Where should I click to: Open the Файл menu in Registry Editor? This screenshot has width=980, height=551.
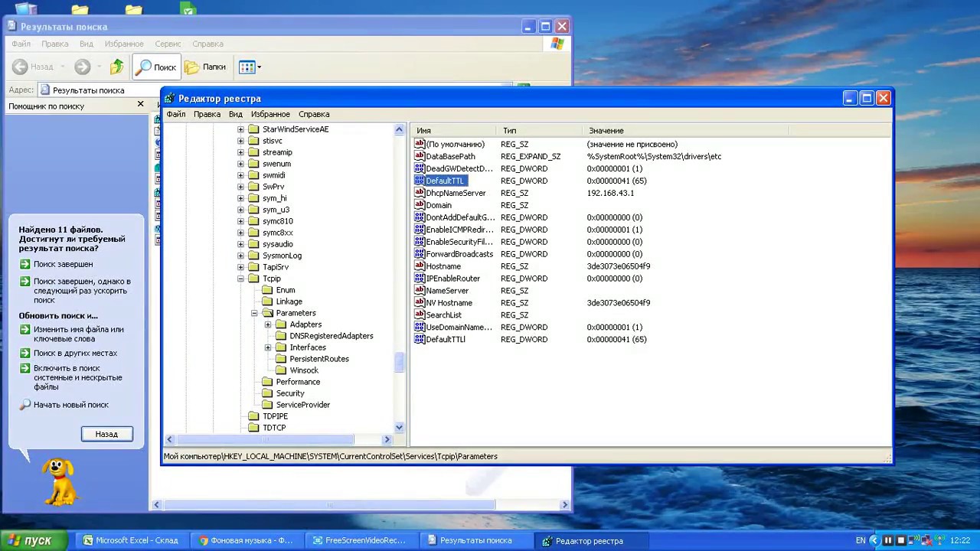pyautogui.click(x=176, y=114)
